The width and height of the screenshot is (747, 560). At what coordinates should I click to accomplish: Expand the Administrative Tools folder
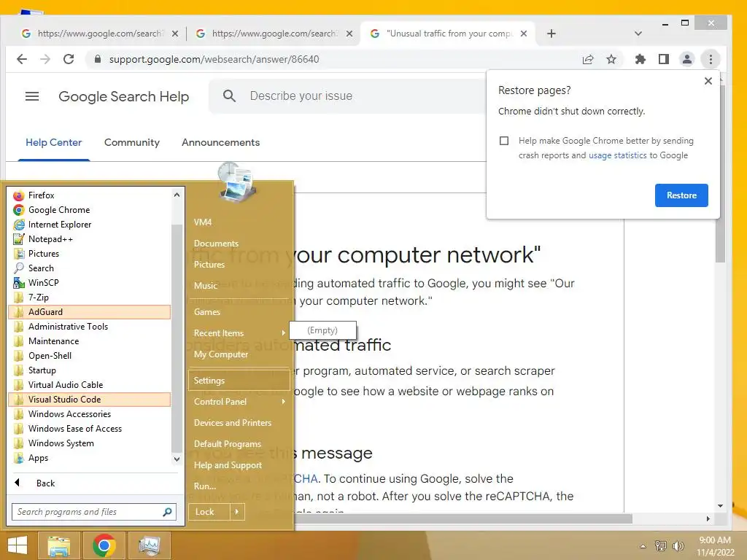90,327
